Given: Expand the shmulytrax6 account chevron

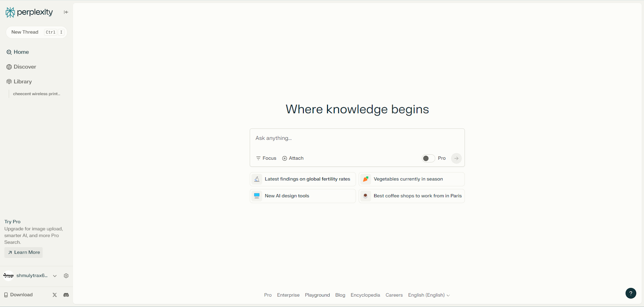Looking at the screenshot, I should pyautogui.click(x=55, y=276).
